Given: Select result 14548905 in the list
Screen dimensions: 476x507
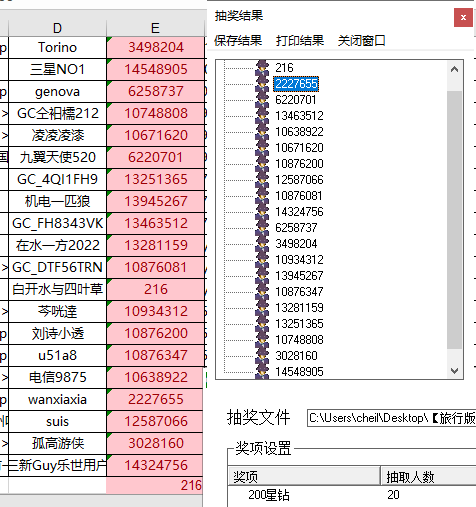Looking at the screenshot, I should click(x=299, y=372).
